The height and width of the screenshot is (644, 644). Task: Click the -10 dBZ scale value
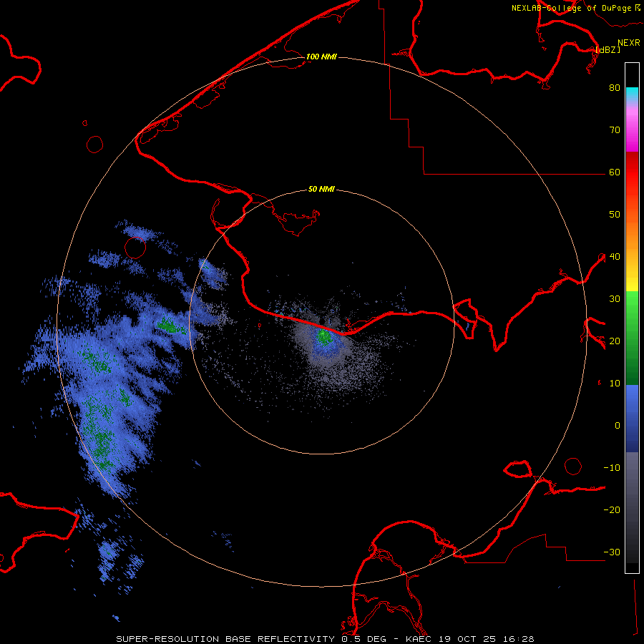[x=612, y=468]
